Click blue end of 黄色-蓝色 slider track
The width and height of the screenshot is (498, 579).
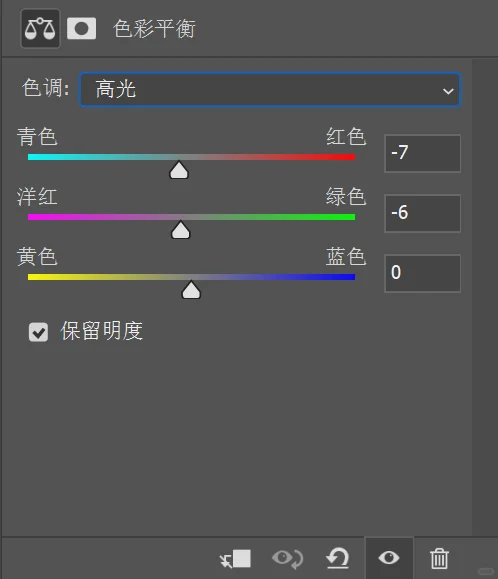(x=349, y=277)
